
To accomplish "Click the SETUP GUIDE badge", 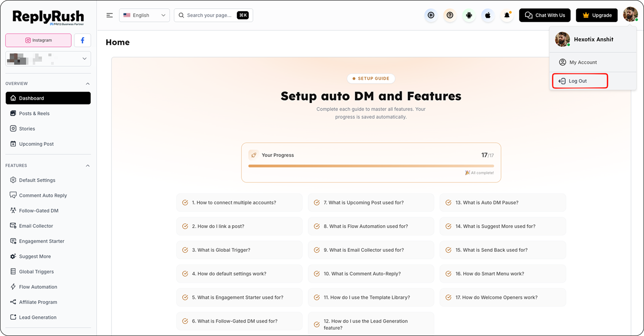I will [x=371, y=79].
